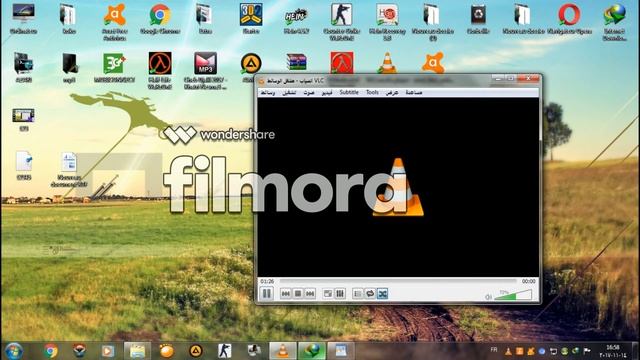Screen dimensions: 640x360
Task: Open leftmost Arabic Media menu in VLC
Action: click(268, 93)
